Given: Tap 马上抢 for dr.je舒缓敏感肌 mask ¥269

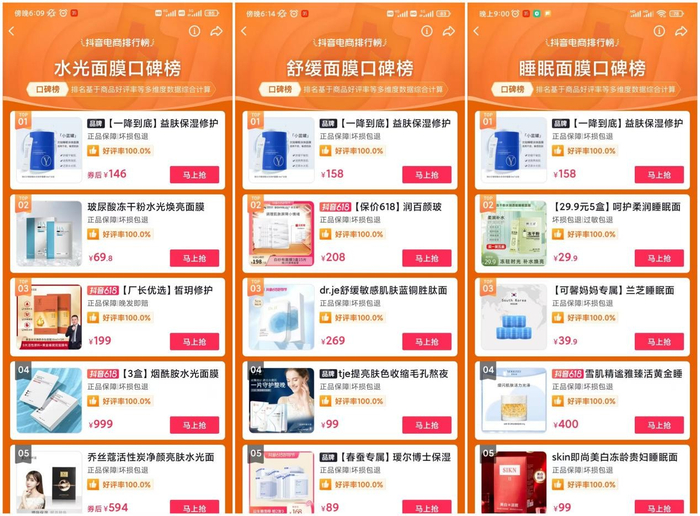Looking at the screenshot, I should click(x=427, y=342).
